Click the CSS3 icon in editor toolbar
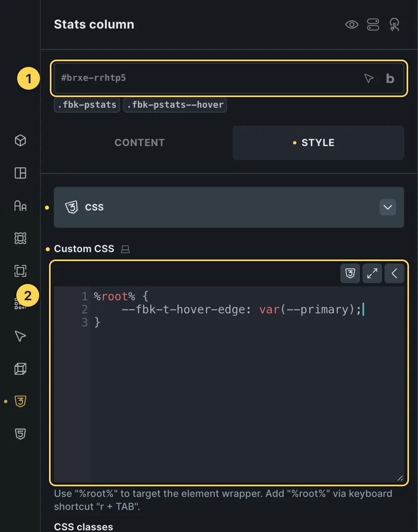Screen dimensions: 418x532 [x=350, y=273]
